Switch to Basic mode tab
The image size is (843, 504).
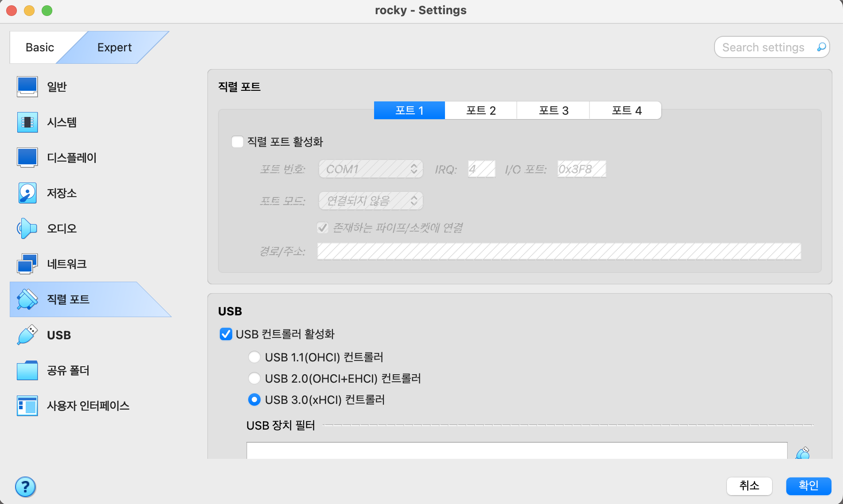(40, 47)
